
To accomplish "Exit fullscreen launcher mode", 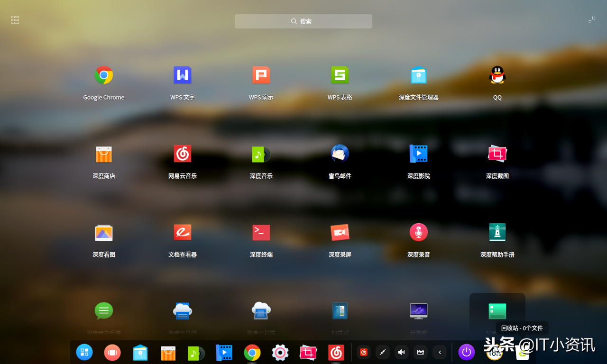I will click(592, 20).
